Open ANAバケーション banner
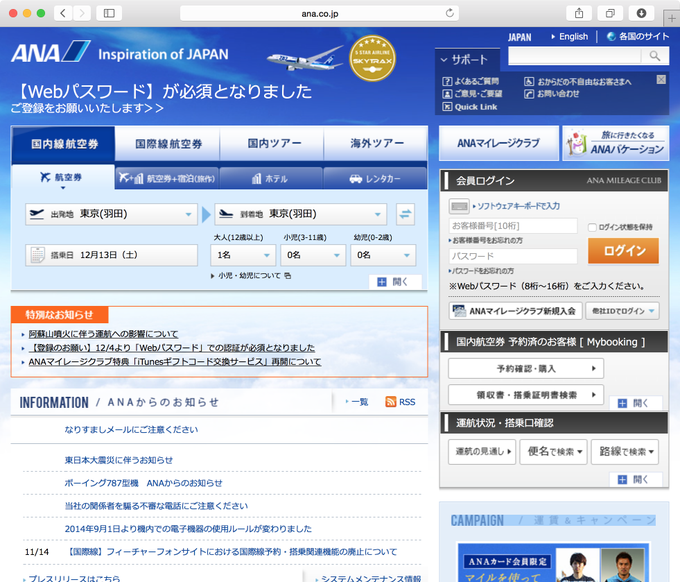 [616, 143]
